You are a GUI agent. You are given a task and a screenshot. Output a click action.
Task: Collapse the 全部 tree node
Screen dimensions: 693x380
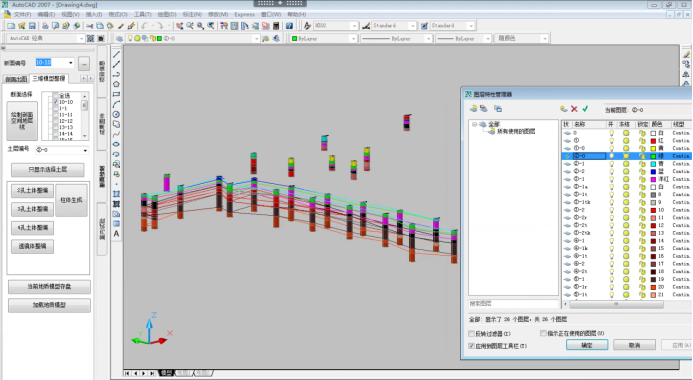(x=474, y=124)
